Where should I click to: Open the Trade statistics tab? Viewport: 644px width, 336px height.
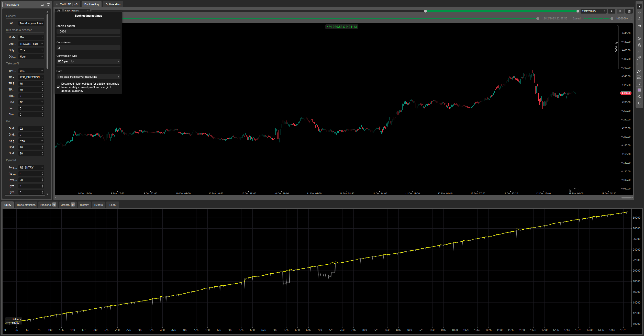26,205
